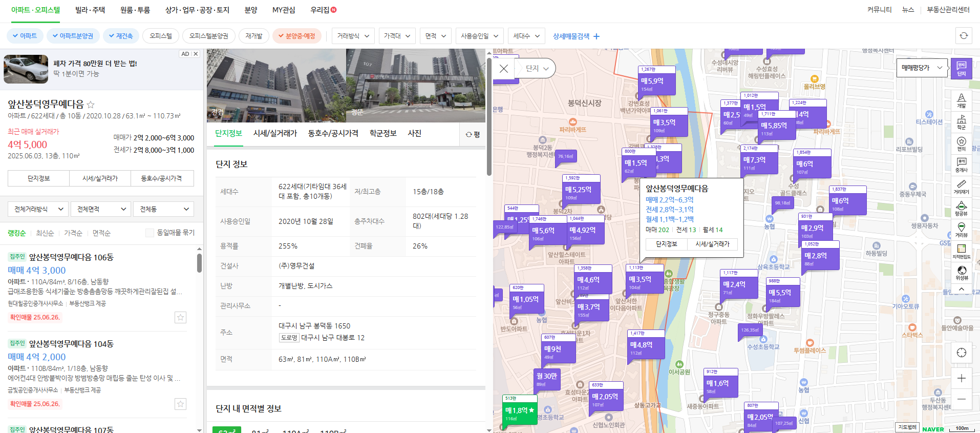Image resolution: width=980 pixels, height=433 pixels.
Task: Open 원룸·투룸 top menu
Action: tap(135, 10)
